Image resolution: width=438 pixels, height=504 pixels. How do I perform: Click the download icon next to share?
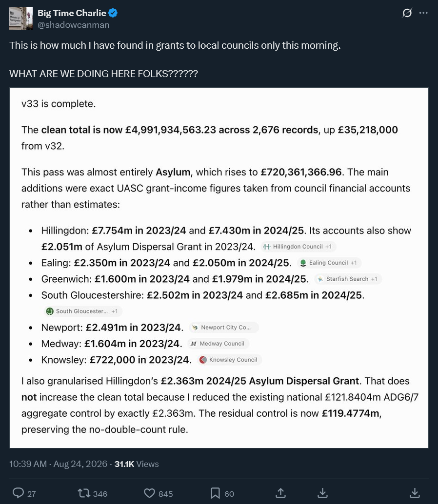(322, 493)
